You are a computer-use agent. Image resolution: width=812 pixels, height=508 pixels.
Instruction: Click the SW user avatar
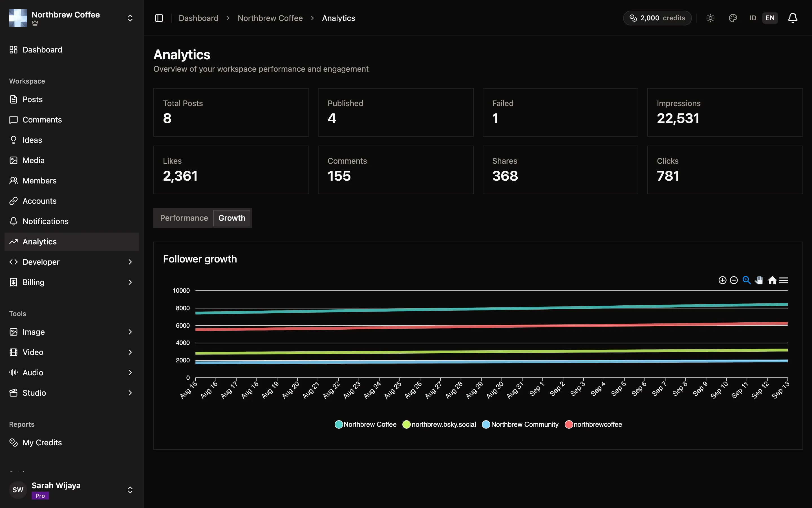[x=18, y=490]
